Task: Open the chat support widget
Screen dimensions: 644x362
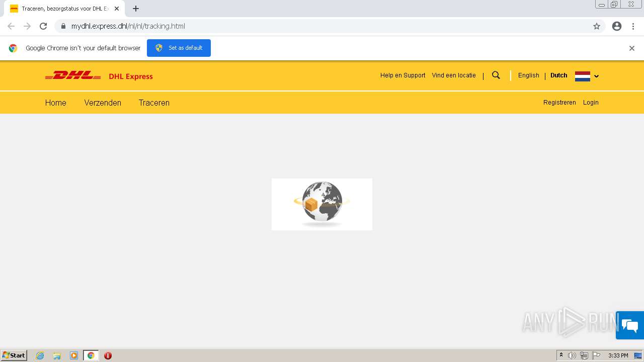Action: 630,325
